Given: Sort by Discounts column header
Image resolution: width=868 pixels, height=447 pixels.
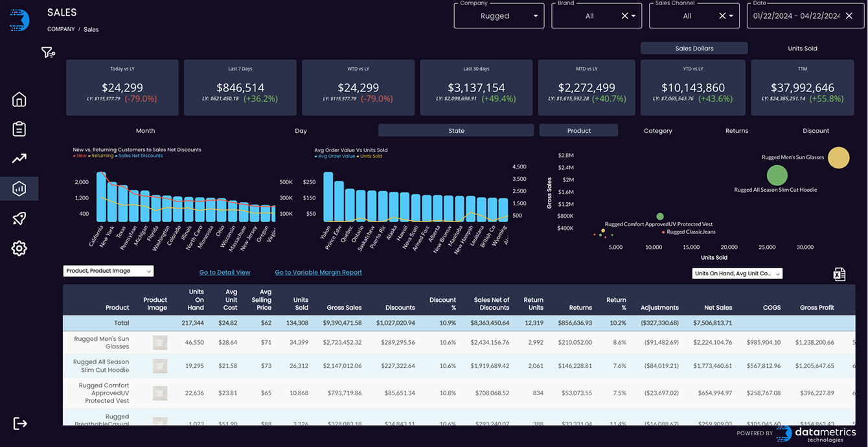Looking at the screenshot, I should point(400,308).
